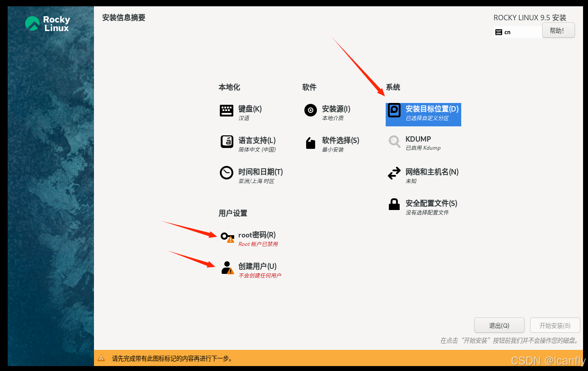588x371 pixels.
Task: Click the language support icon beside 语言支持(L)
Action: pos(227,142)
